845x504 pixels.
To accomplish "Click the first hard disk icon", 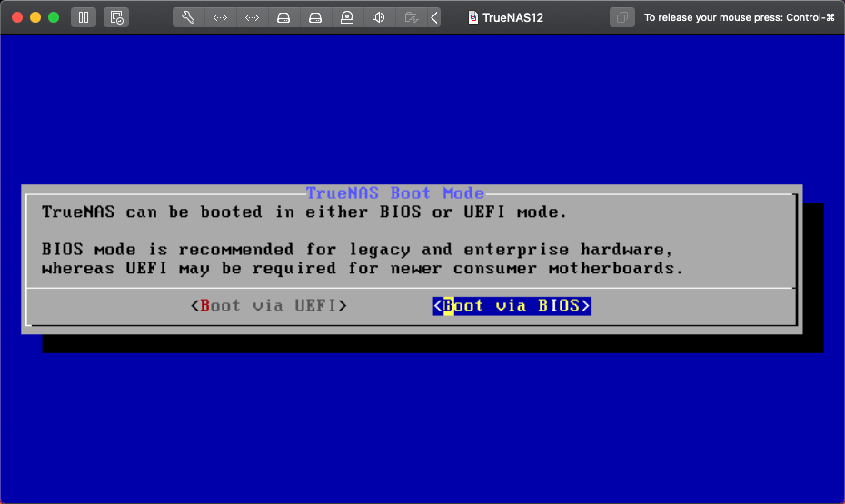I will pyautogui.click(x=283, y=17).
